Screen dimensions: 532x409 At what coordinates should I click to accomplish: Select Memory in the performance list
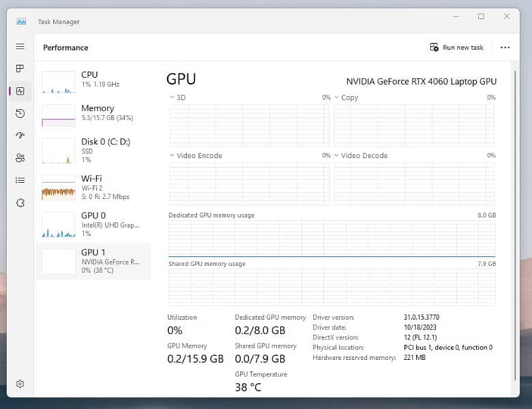click(93, 114)
